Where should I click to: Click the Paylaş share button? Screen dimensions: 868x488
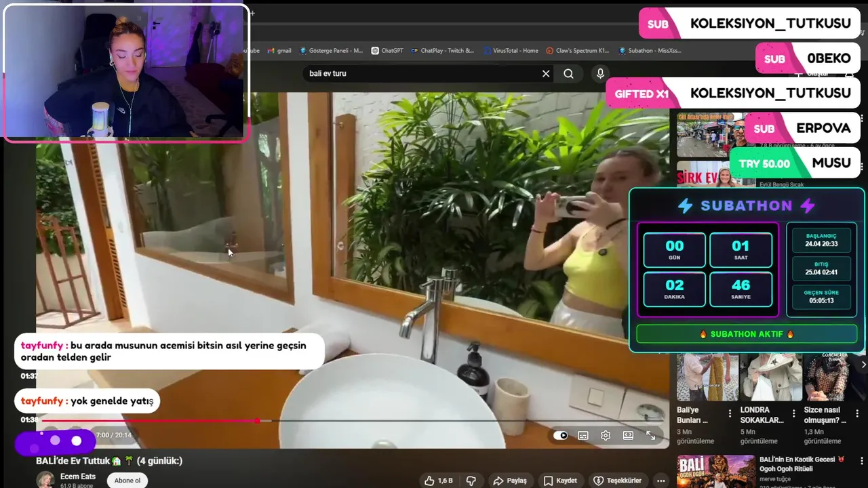click(x=510, y=481)
